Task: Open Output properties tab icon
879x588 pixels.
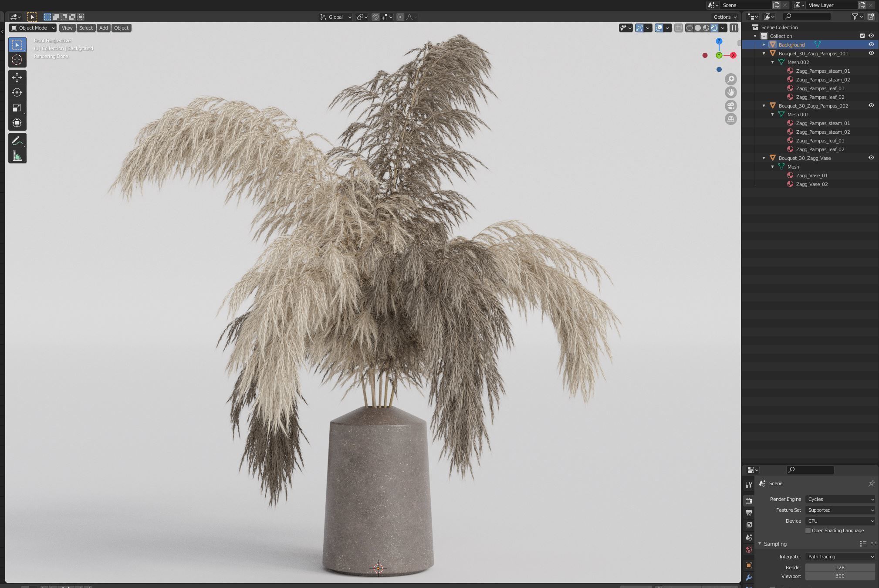Action: pos(749,513)
